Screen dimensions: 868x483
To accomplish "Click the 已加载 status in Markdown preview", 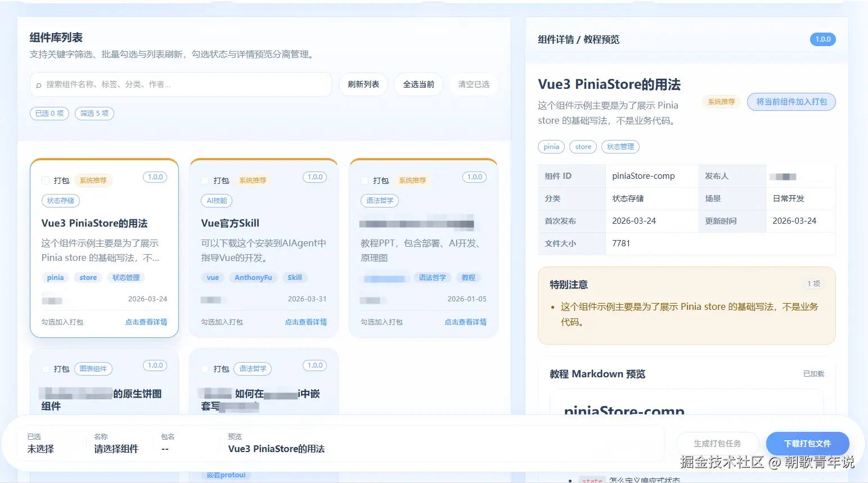I will [813, 374].
